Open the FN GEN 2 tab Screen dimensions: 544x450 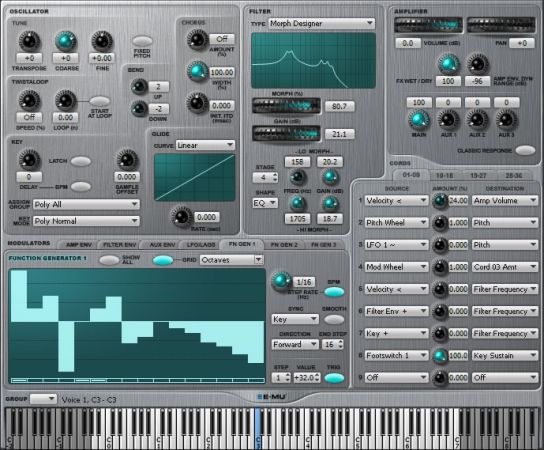[x=284, y=245]
